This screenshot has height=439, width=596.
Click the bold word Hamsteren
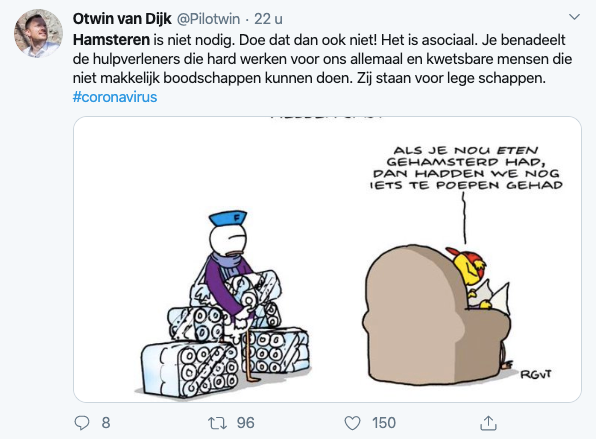pos(111,40)
